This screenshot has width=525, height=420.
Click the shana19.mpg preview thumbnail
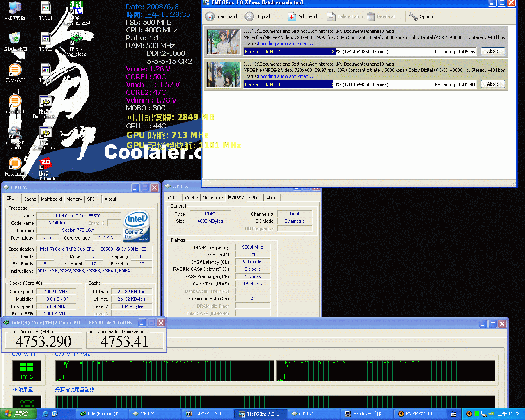[224, 74]
